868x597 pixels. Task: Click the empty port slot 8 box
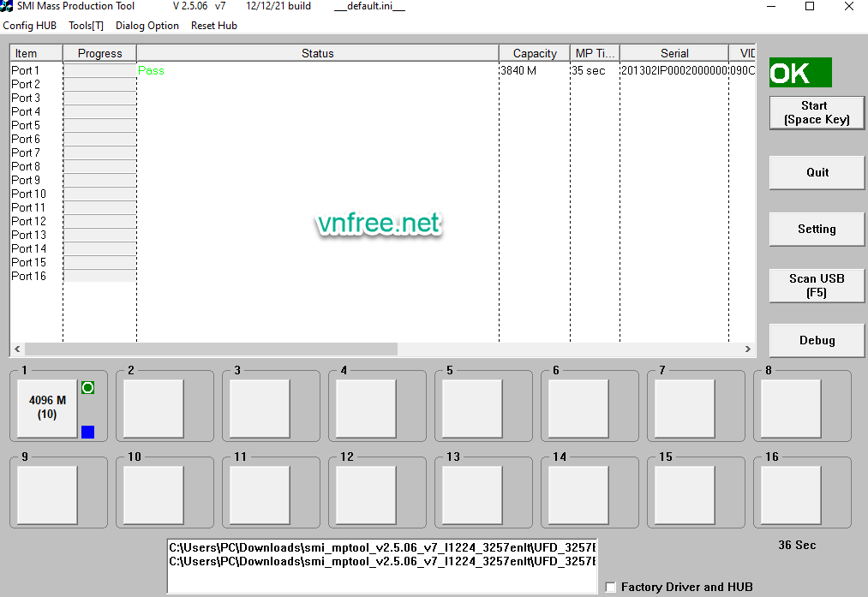791,409
